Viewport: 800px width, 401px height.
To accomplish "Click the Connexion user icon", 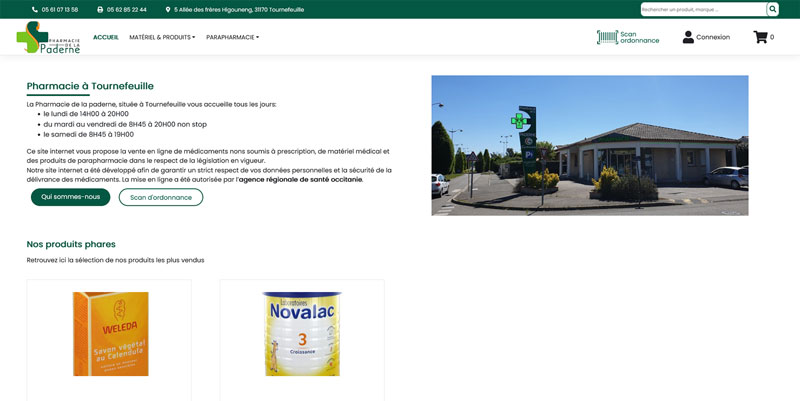I will tap(688, 37).
